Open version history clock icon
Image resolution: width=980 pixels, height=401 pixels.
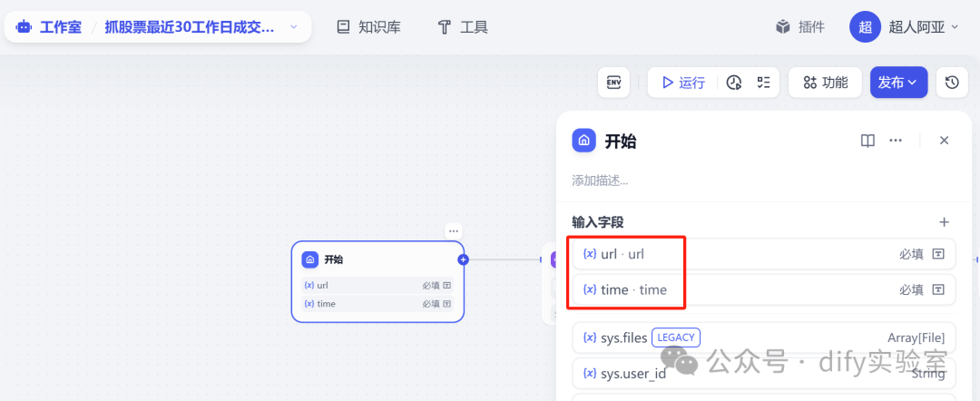point(952,83)
